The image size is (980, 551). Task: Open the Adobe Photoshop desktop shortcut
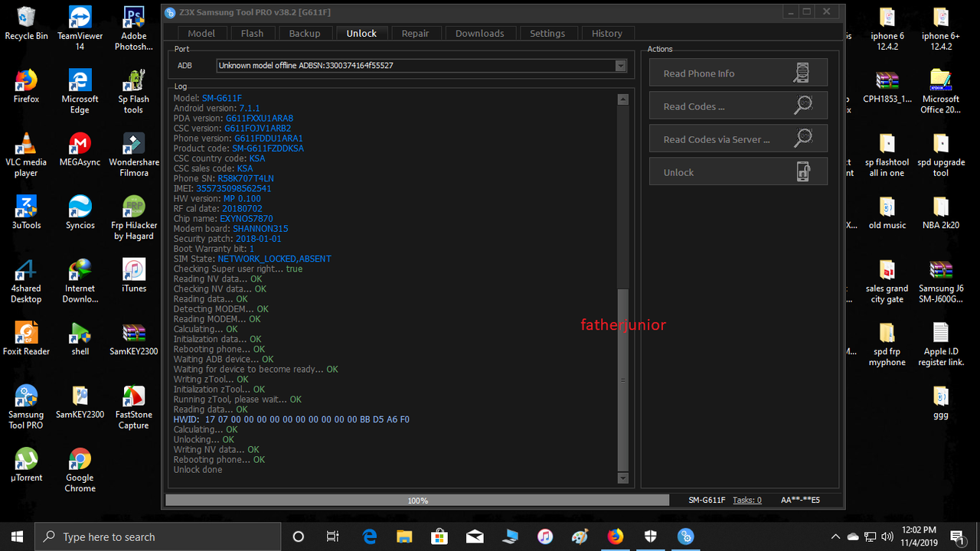[x=133, y=28]
